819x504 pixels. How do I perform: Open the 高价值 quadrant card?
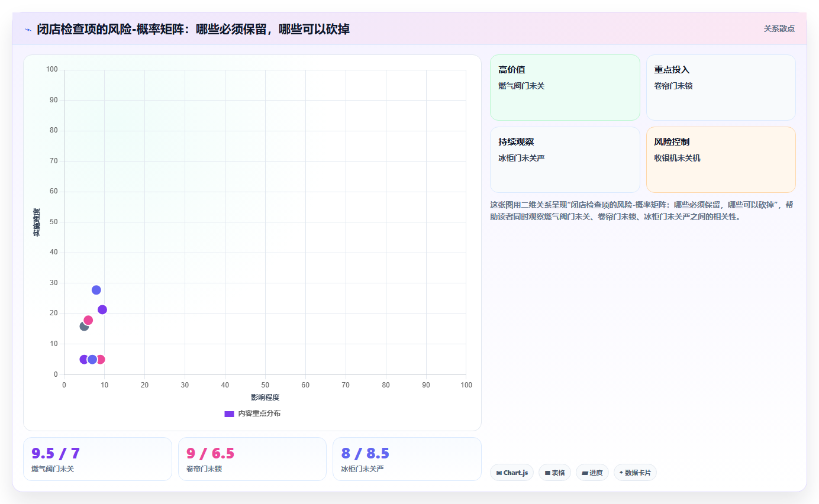coord(565,88)
